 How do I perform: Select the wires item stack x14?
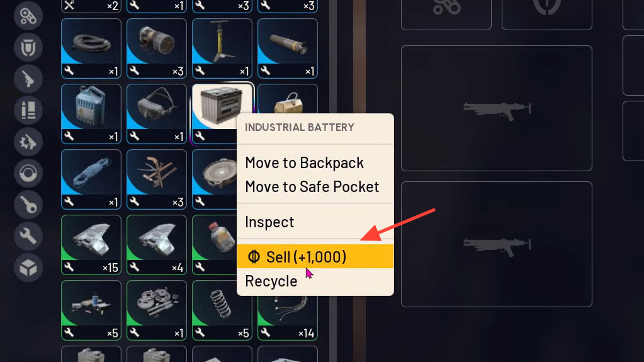288,317
